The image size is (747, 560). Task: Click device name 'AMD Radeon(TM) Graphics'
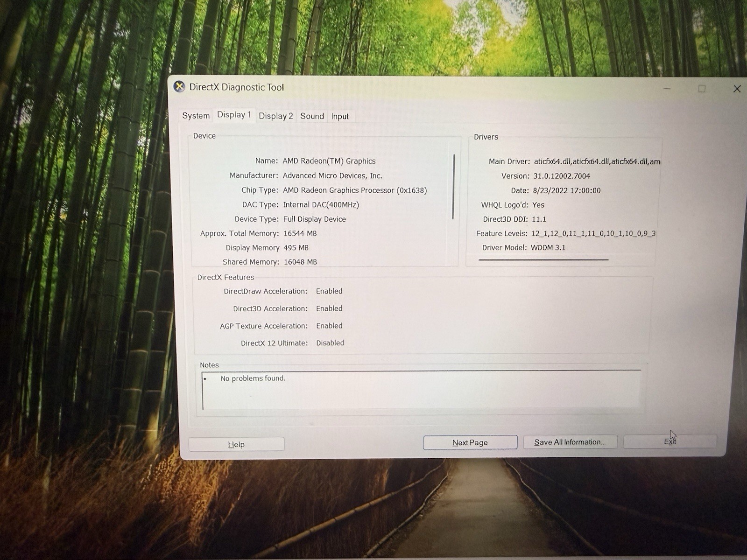[329, 161]
